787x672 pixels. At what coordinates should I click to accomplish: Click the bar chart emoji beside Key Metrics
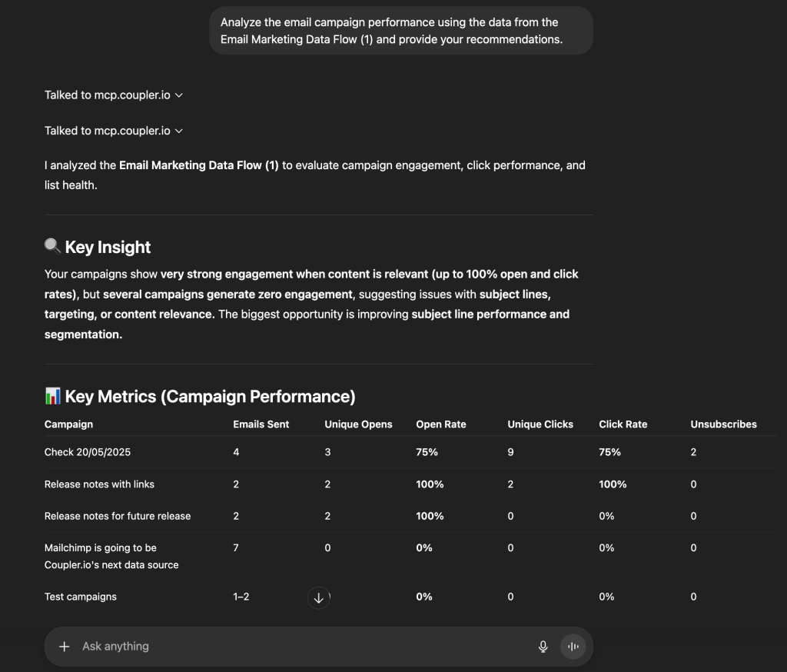pos(52,396)
